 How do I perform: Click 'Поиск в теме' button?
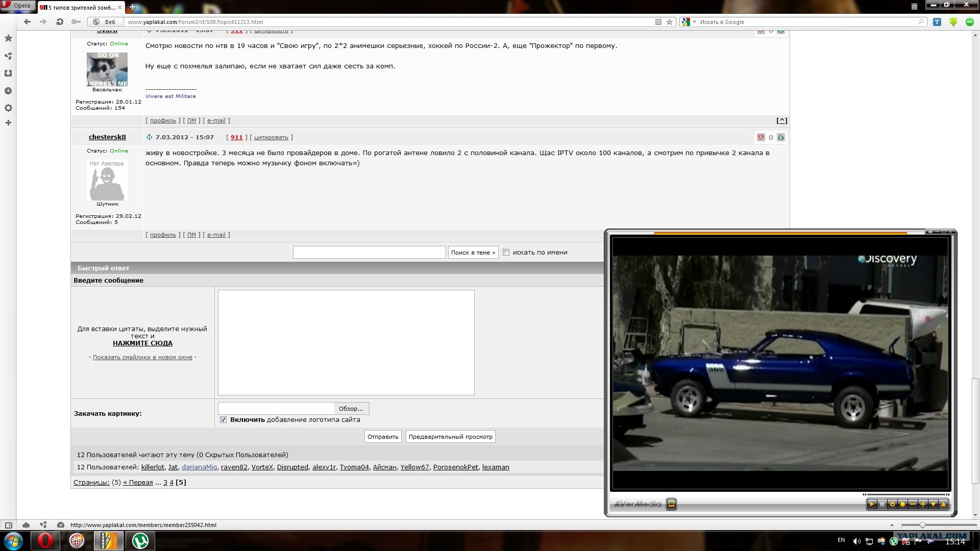(473, 253)
